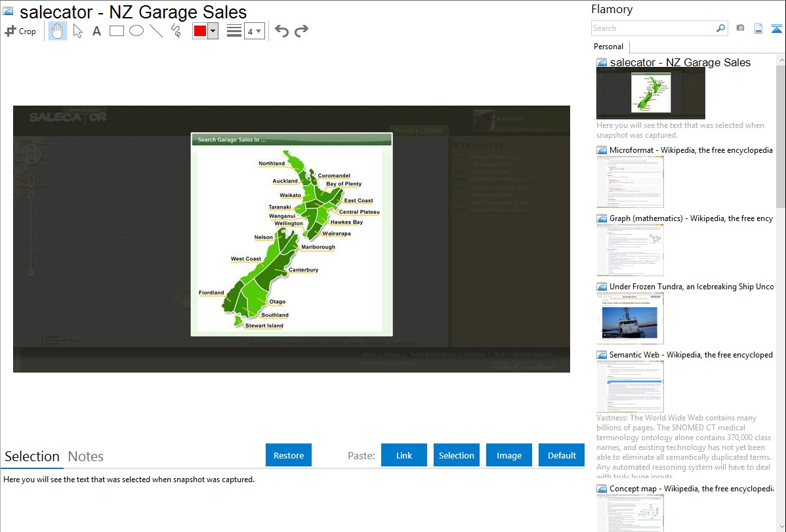Select the Crop tool
The height and width of the screenshot is (532, 786).
[20, 31]
